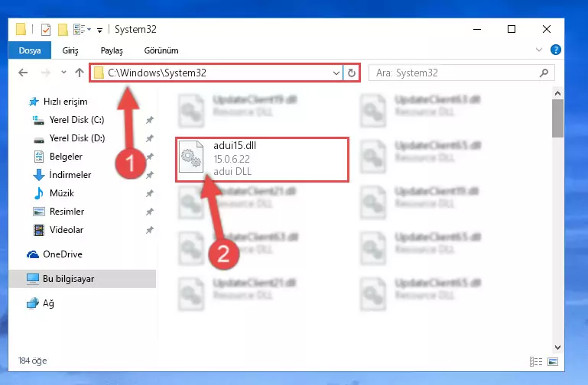This screenshot has height=385, width=588.
Task: Expand the address bar history dropdown
Action: tap(336, 73)
